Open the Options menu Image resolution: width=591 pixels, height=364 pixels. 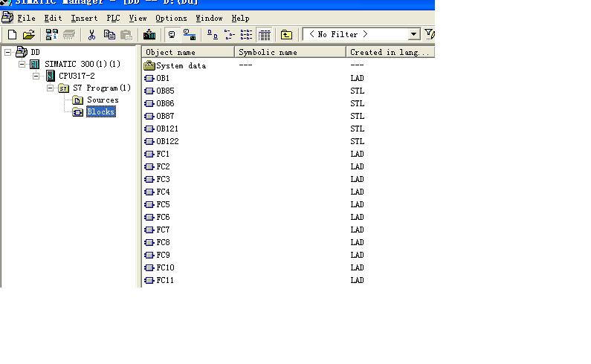pos(171,18)
